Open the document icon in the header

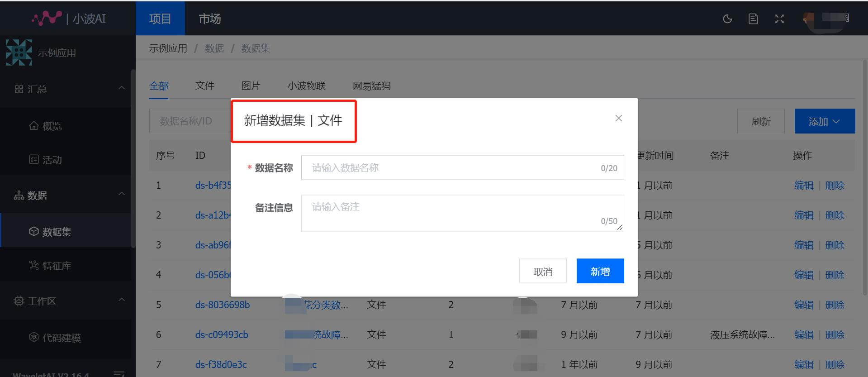[753, 19]
